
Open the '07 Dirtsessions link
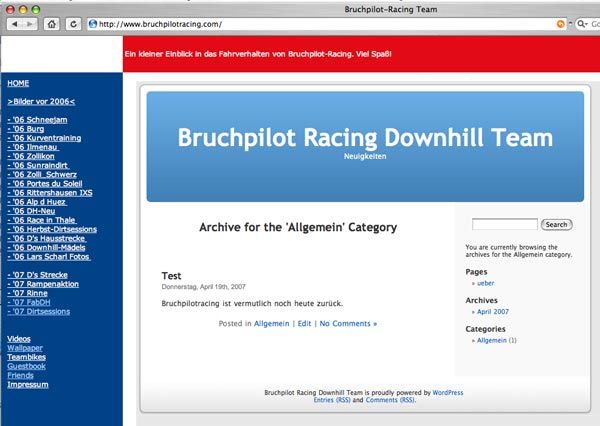coord(38,312)
